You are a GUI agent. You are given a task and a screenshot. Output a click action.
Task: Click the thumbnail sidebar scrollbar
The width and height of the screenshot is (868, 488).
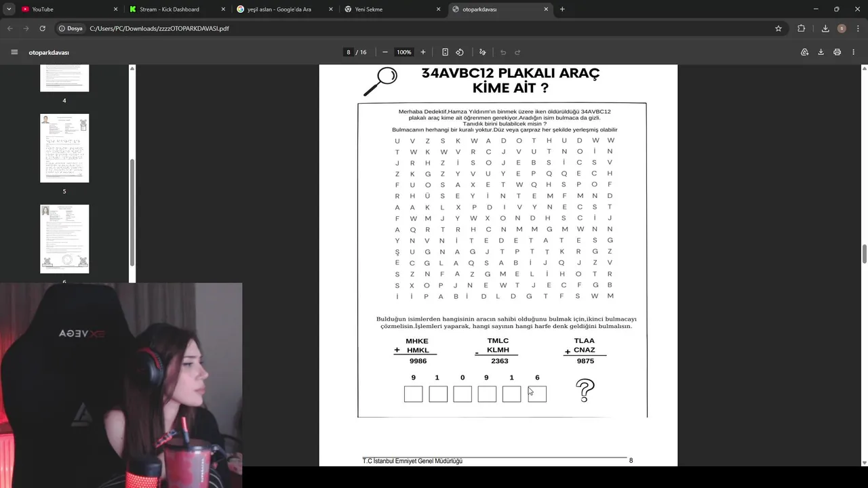pyautogui.click(x=132, y=211)
